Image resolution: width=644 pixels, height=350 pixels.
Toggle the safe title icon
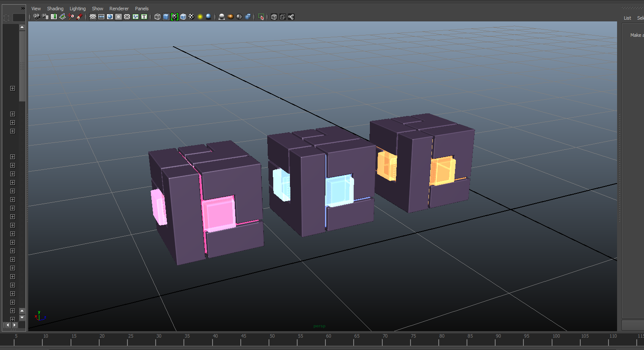144,17
